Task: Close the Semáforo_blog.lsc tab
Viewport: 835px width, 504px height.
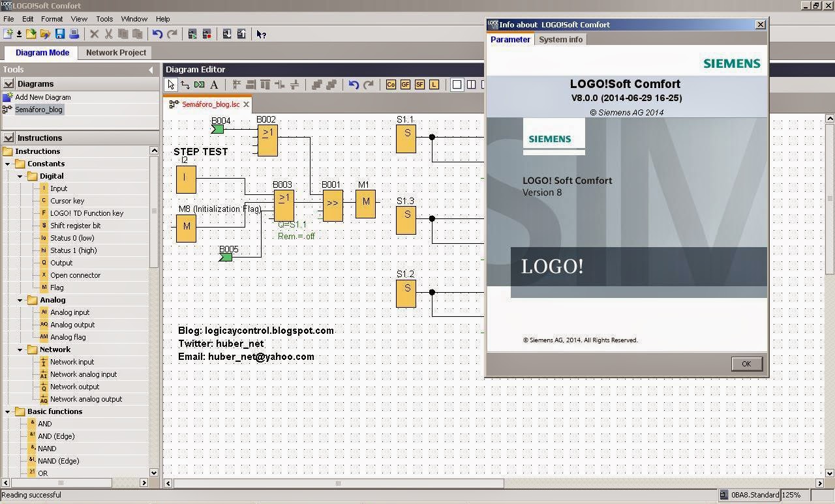Action: [x=246, y=104]
